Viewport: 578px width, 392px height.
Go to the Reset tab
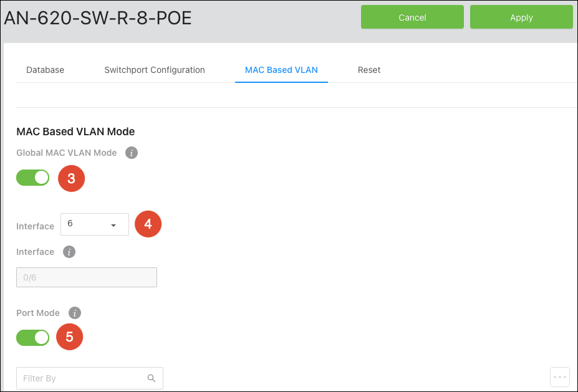(x=369, y=70)
